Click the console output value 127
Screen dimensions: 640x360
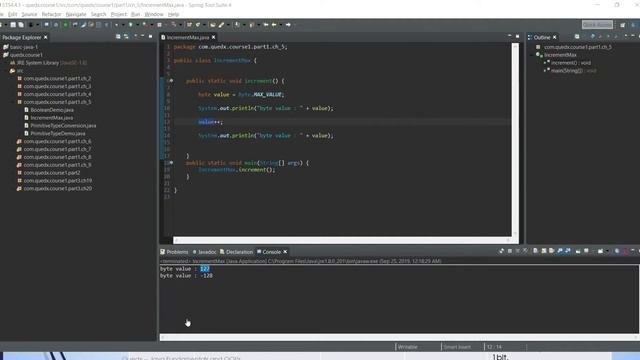(205, 269)
